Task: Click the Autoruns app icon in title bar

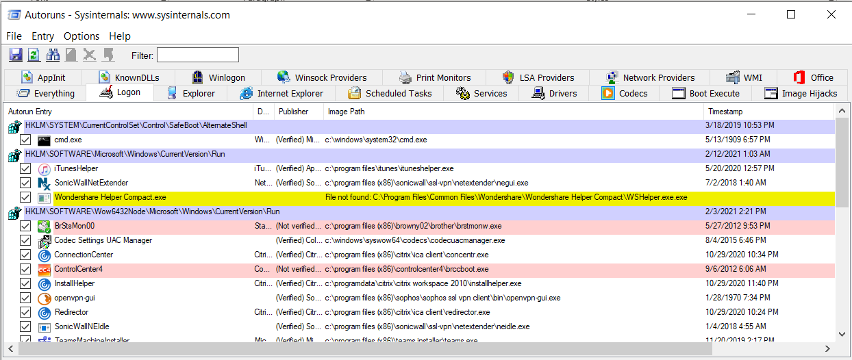Action: point(14,15)
